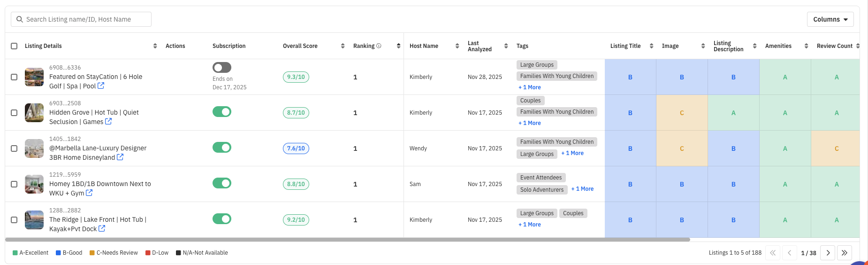The image size is (868, 265).
Task: Click the Amenities column header
Action: [x=778, y=46]
